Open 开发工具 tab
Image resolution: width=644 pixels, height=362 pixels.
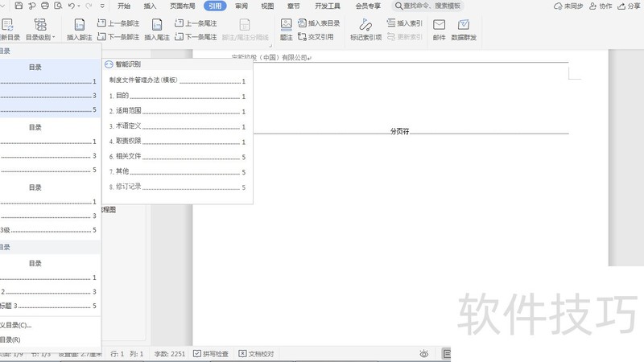coord(328,6)
